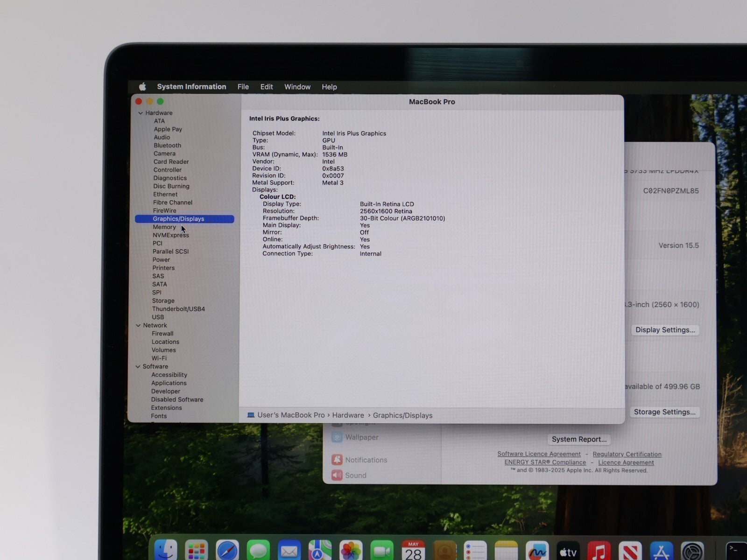Viewport: 747px width, 560px height.
Task: Open the System Information menu
Action: click(x=191, y=86)
